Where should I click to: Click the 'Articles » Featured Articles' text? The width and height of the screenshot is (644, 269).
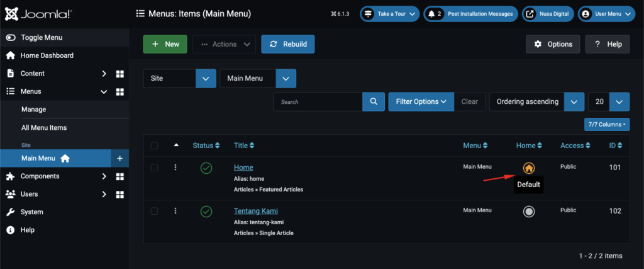[269, 190]
